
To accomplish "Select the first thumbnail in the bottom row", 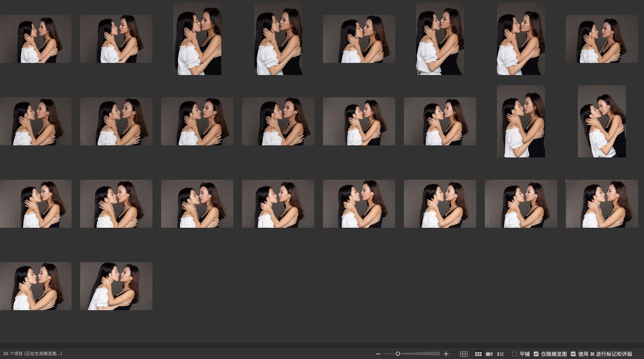I will point(36,286).
